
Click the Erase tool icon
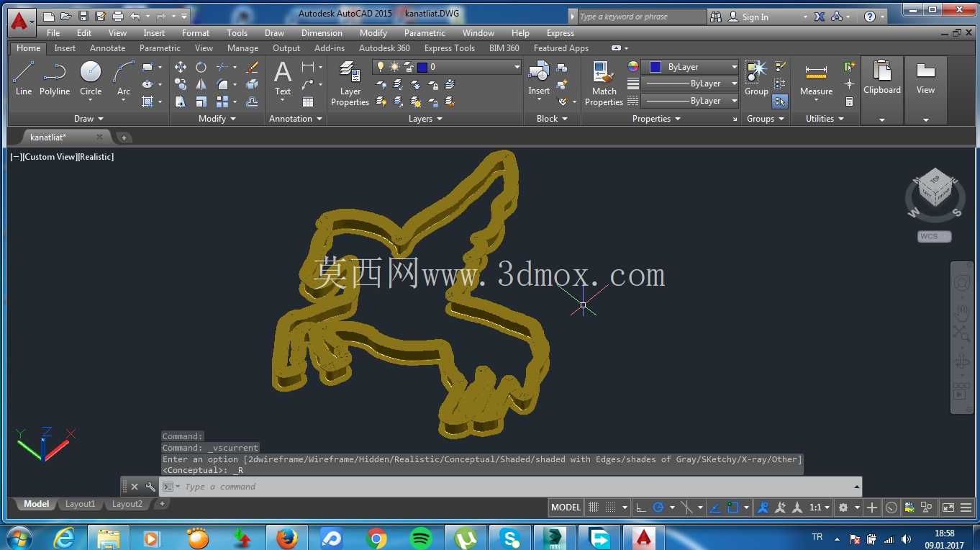click(x=252, y=67)
